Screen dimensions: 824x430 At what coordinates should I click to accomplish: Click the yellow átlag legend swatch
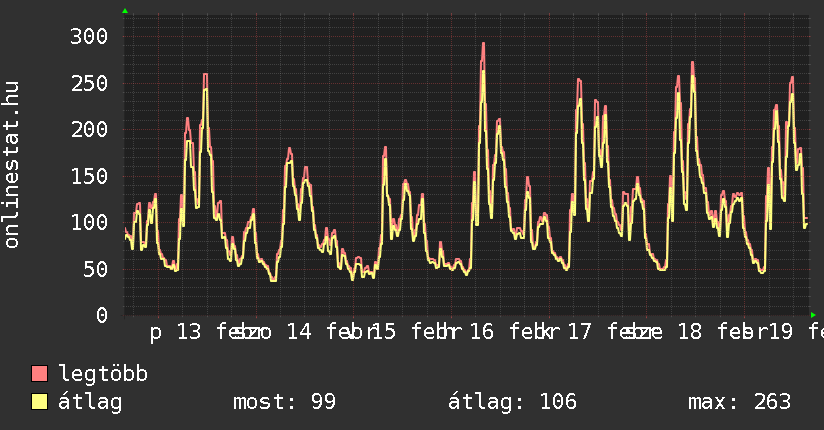click(x=40, y=402)
